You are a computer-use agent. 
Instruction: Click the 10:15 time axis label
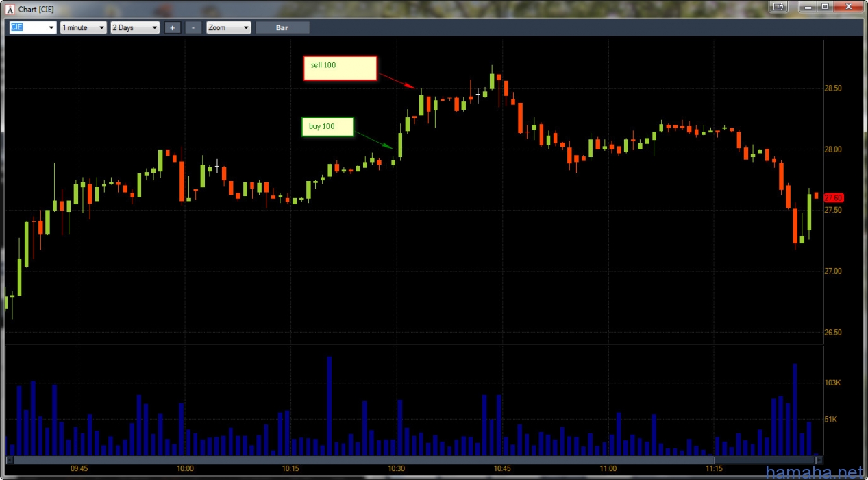coord(290,469)
